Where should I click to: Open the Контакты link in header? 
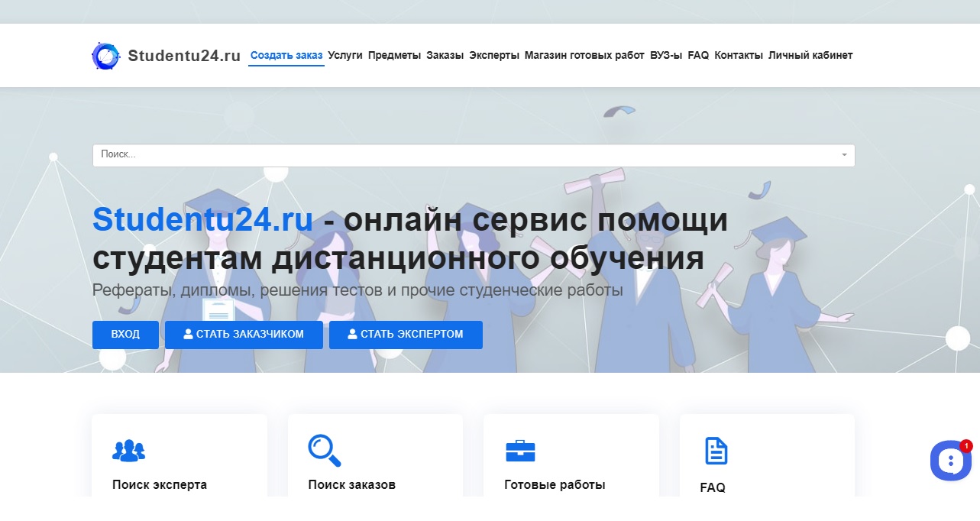(739, 56)
